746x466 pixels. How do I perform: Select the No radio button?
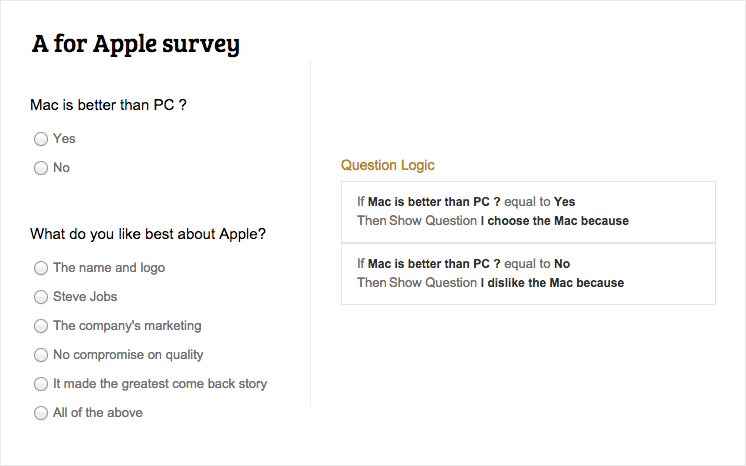coord(41,168)
